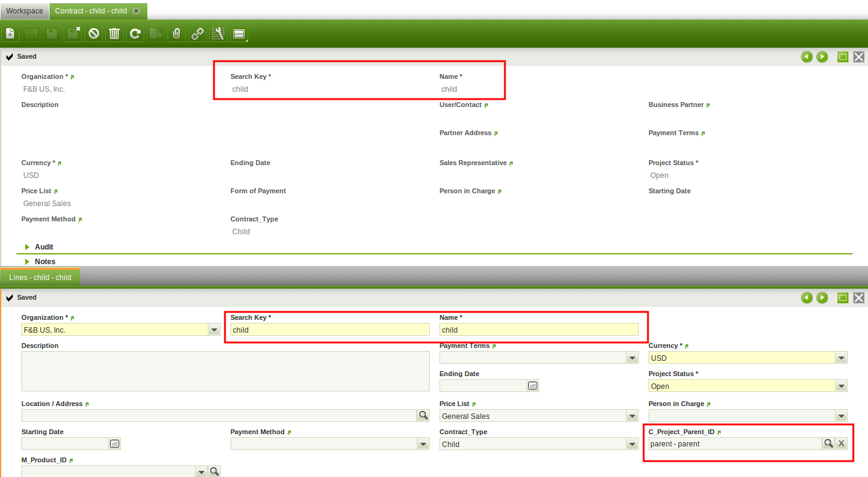Click the undo changes prohibition icon
Viewport: 868px width, 477px height.
[x=94, y=34]
